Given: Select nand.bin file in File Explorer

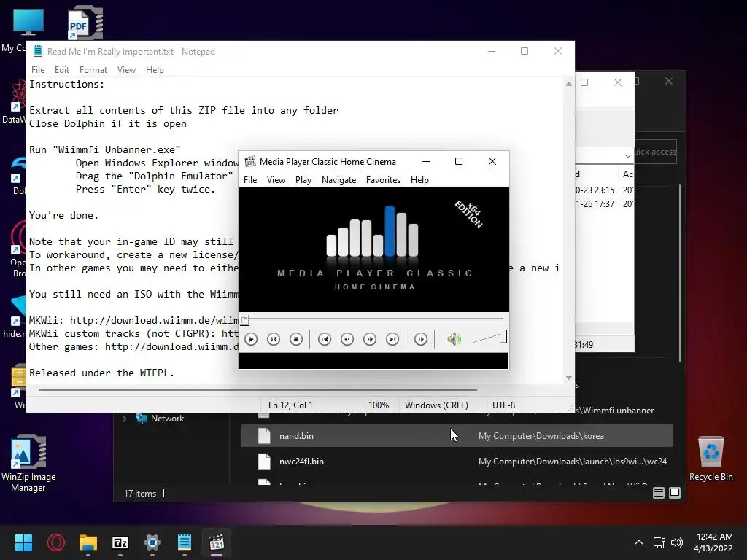Looking at the screenshot, I should click(457, 436).
